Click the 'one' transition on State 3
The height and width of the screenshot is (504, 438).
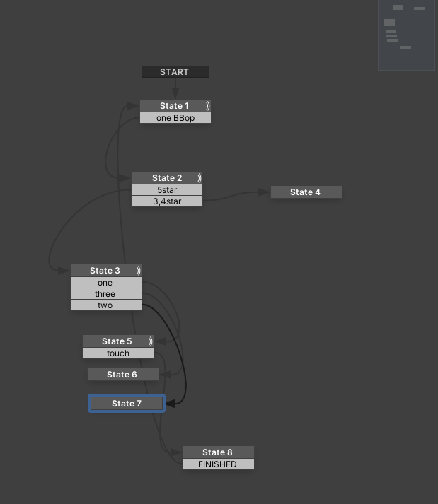pyautogui.click(x=105, y=283)
